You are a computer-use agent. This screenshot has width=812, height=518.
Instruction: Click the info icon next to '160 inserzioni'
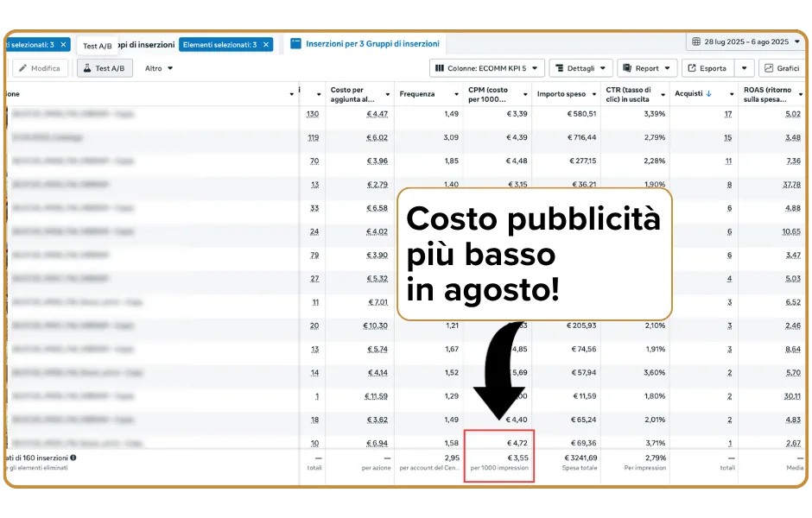[73, 458]
